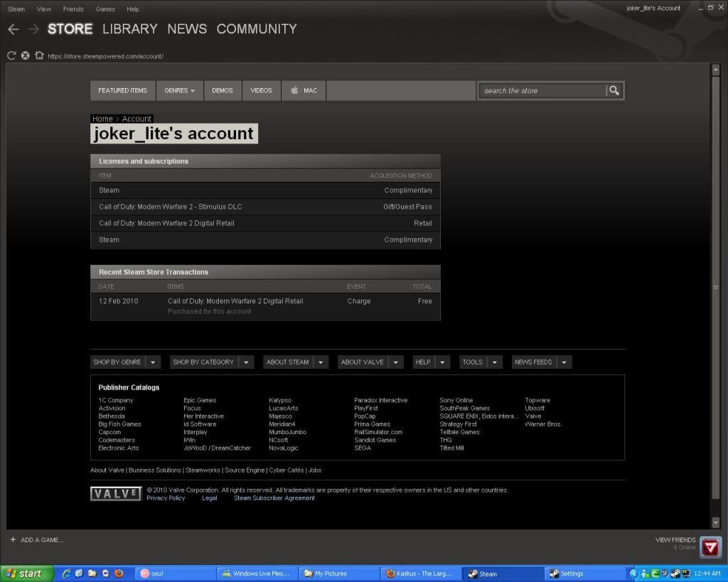Open the SEGA publisher catalog
728x582 pixels.
coord(363,448)
